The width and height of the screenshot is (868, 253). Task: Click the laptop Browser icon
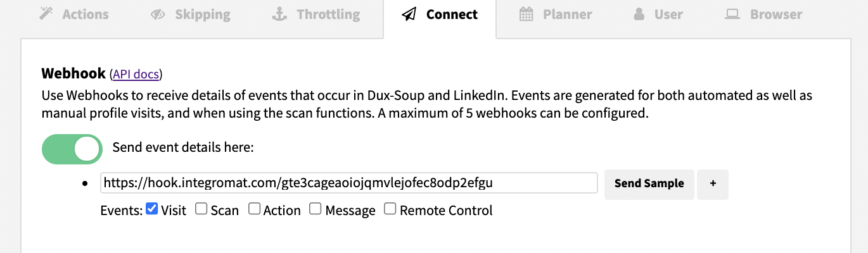click(x=733, y=14)
